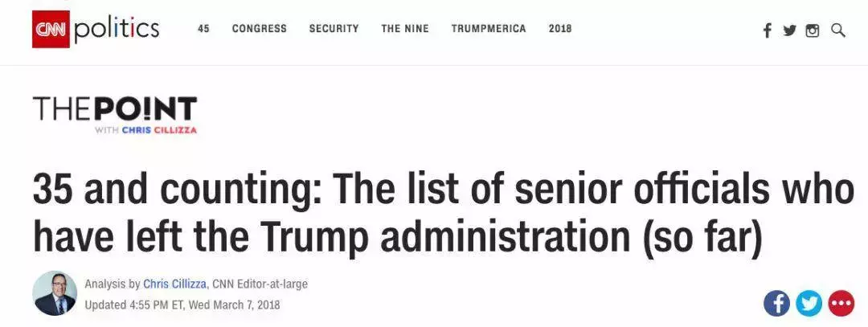Open the Instagram icon in the header
The width and height of the screenshot is (868, 327).
pyautogui.click(x=813, y=31)
